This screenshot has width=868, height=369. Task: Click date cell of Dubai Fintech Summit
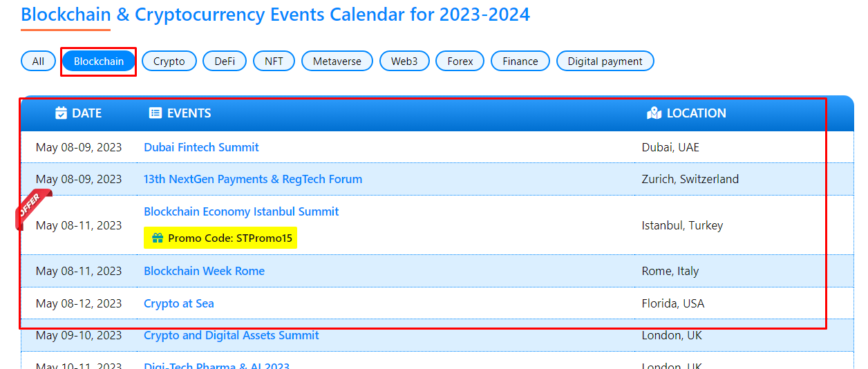pyautogui.click(x=79, y=147)
